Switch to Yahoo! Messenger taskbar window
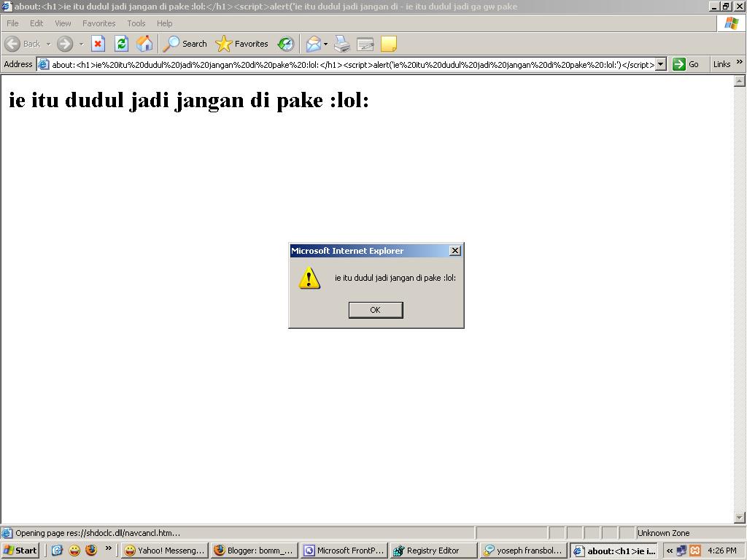 click(164, 551)
